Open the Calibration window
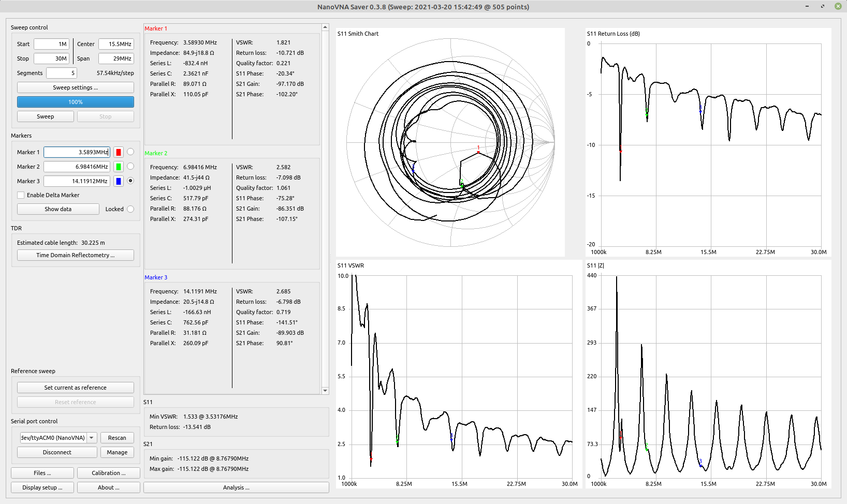This screenshot has height=504, width=847. [109, 473]
